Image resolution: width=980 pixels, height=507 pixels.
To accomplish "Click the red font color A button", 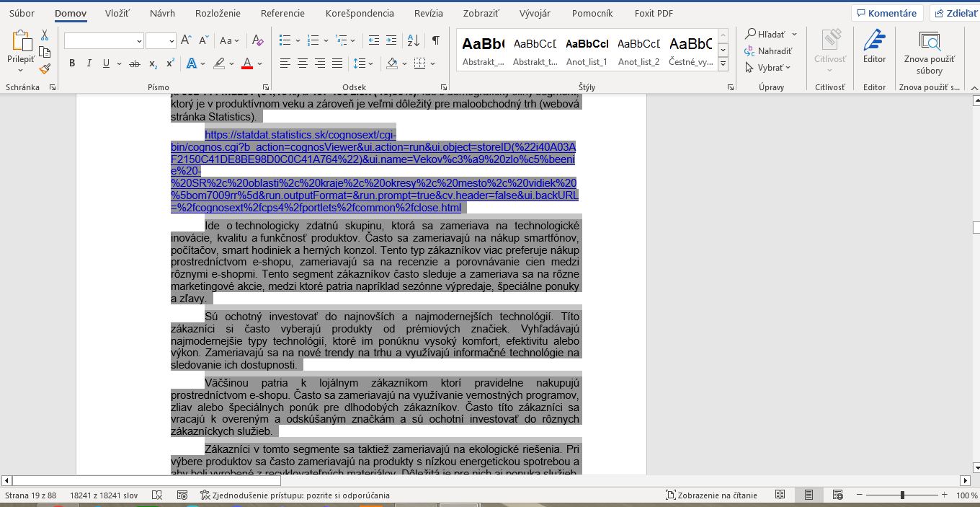I will click(247, 63).
